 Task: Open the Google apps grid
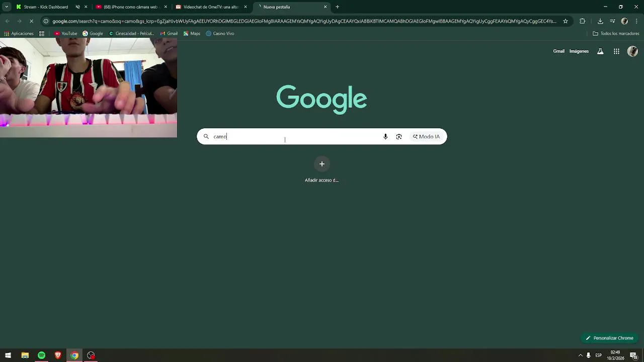point(616,51)
